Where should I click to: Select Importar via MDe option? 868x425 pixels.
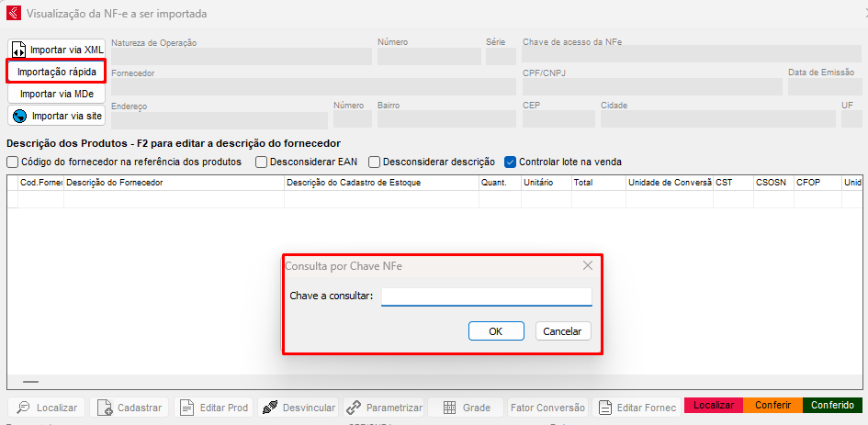(57, 94)
